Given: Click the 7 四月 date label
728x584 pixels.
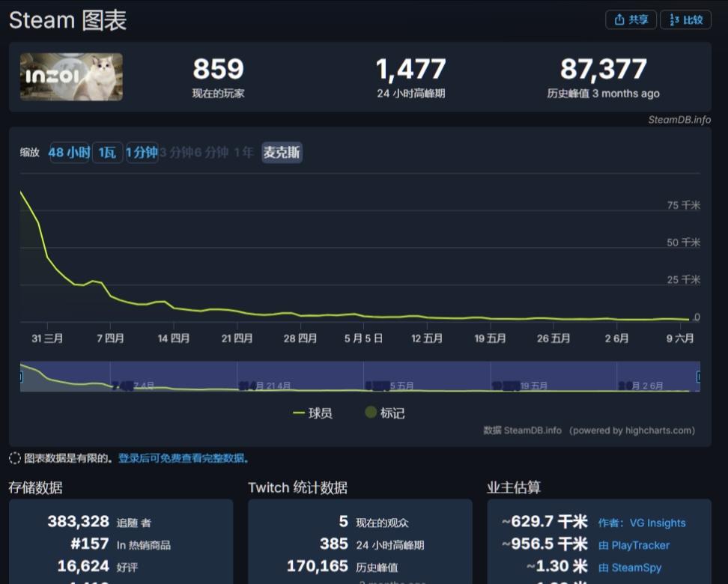Looking at the screenshot, I should [111, 338].
